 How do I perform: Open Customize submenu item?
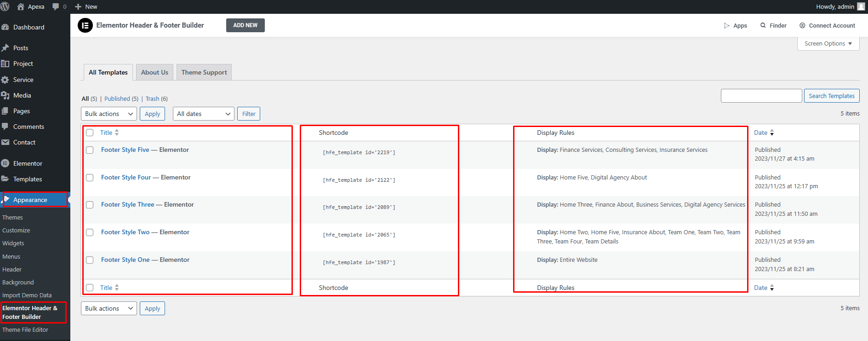tap(16, 230)
